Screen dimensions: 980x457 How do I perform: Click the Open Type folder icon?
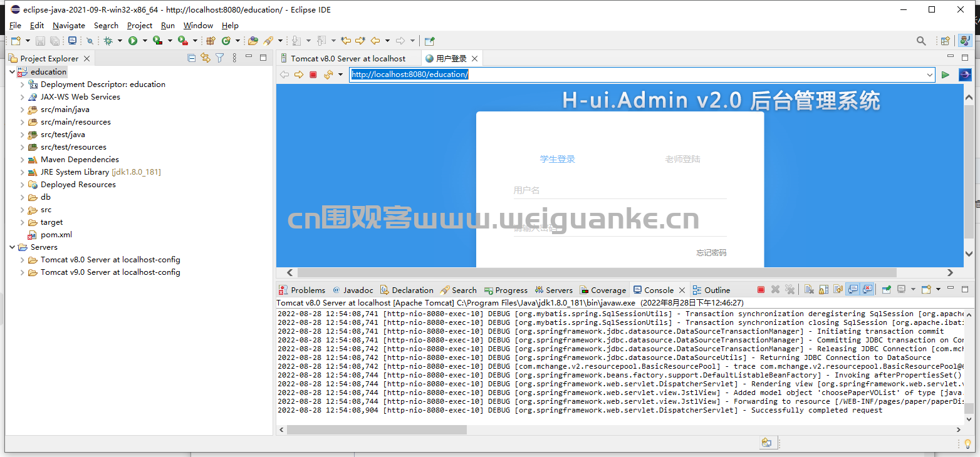click(x=253, y=41)
